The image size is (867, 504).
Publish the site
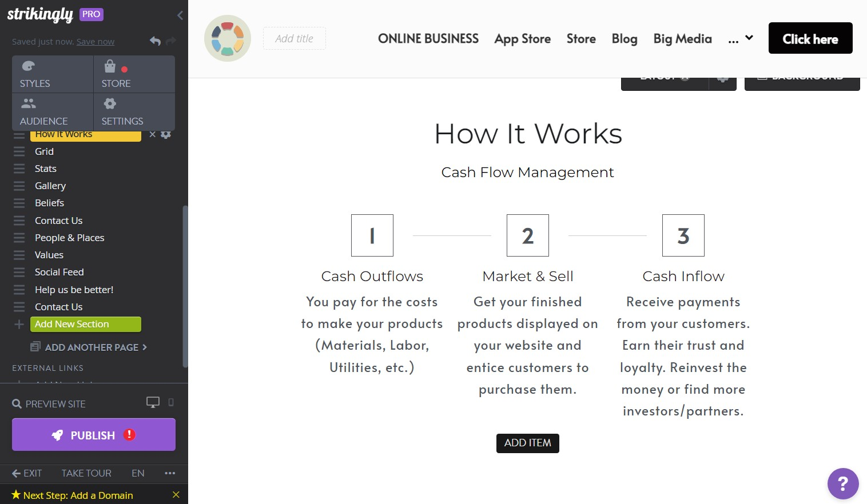click(93, 434)
